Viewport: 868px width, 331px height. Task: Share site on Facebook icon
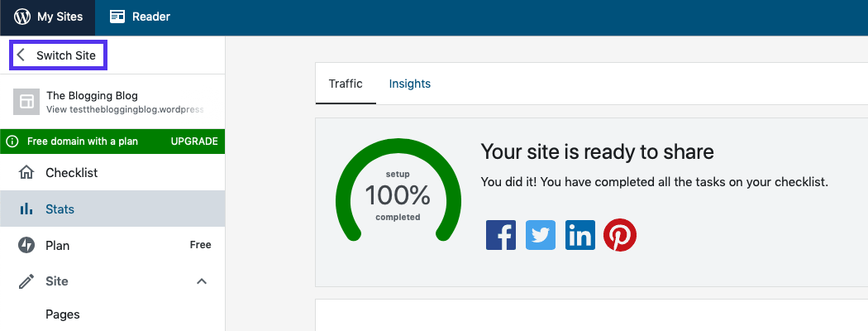pyautogui.click(x=501, y=236)
